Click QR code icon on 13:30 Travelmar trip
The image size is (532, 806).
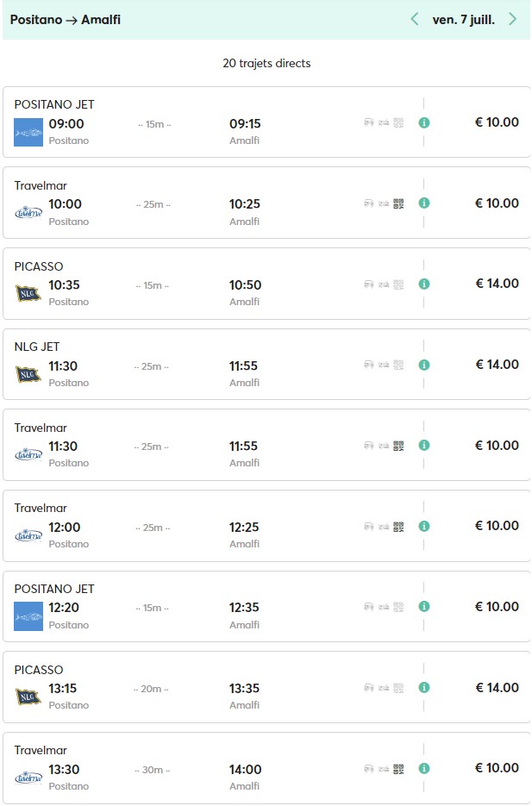398,768
